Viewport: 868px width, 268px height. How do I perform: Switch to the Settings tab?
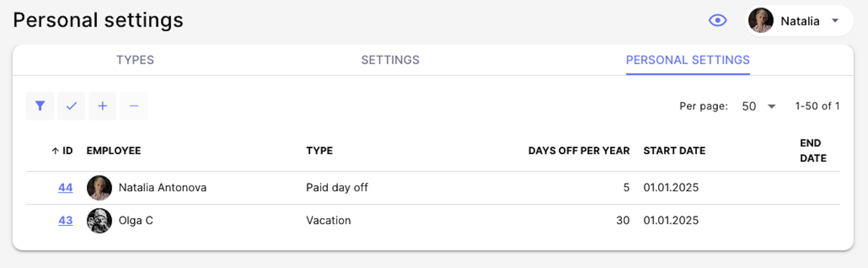[x=390, y=60]
